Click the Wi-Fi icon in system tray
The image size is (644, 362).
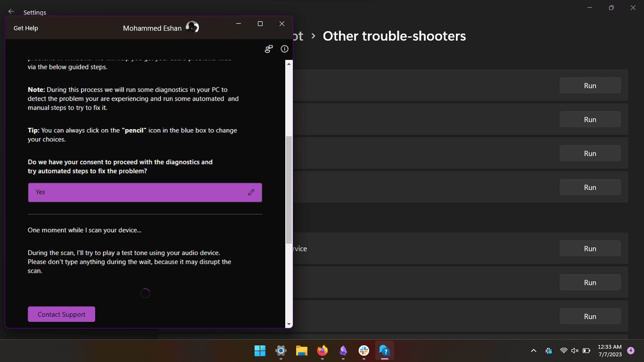[x=563, y=350]
